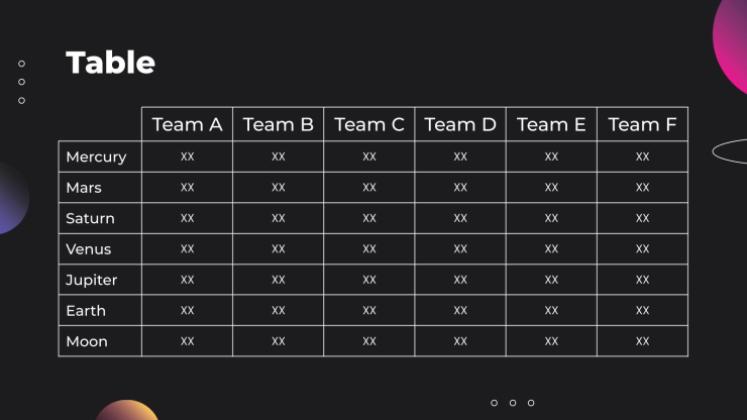Click the "Table" slide title
This screenshot has width=747, height=420.
(x=110, y=63)
